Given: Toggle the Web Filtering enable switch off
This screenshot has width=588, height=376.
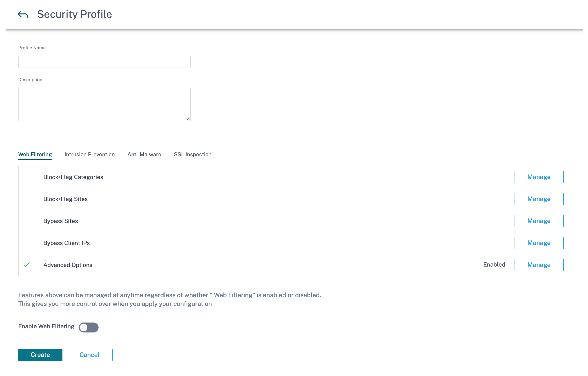Looking at the screenshot, I should coord(88,326).
